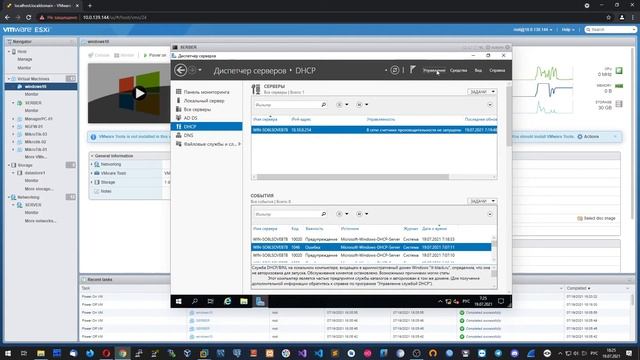Click Server Manager icon in guest taskbar
This screenshot has height=360, width=640.
[x=260, y=301]
